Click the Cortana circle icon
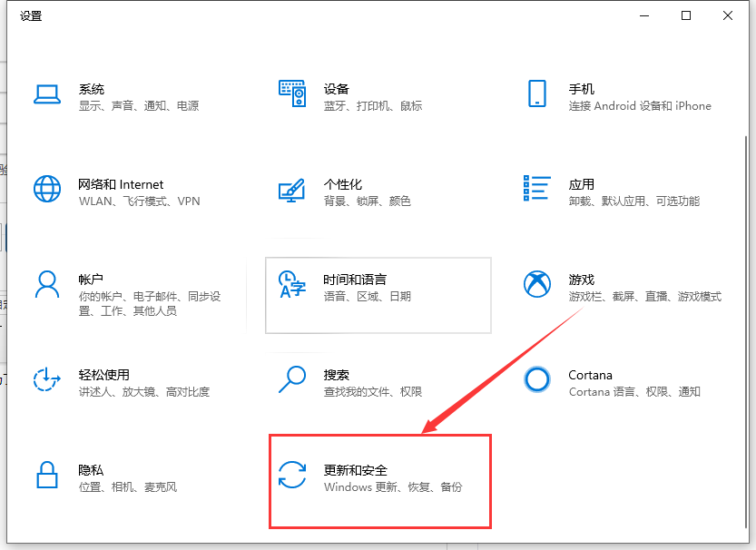756x550 pixels. click(537, 380)
